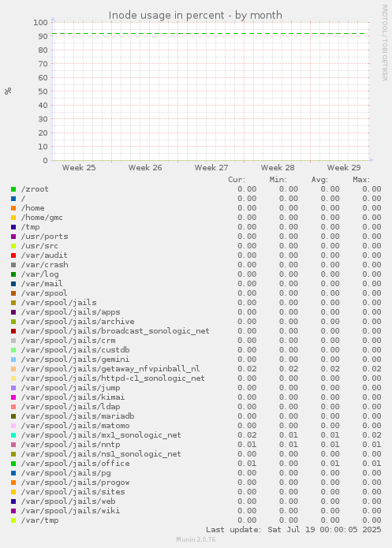Select the '/var/spool/jails/progow' legend label
The width and height of the screenshot is (392, 548).
point(75,482)
